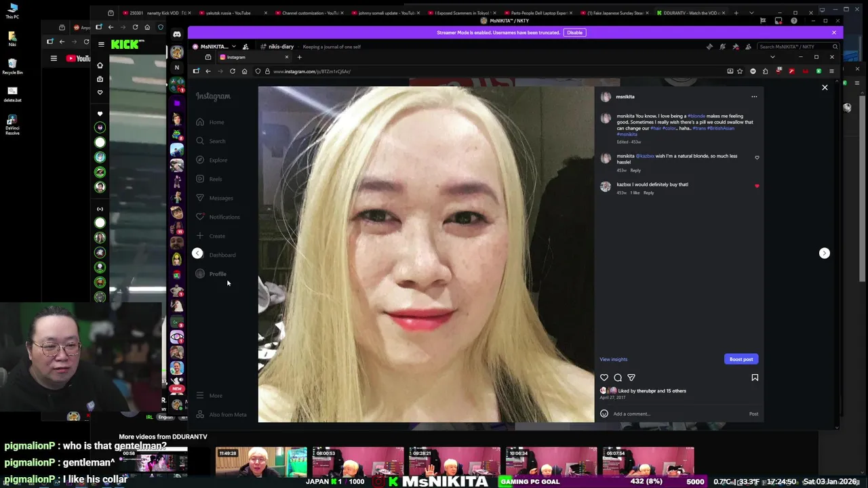Open the delete.bat desktop file
The image size is (868, 488).
pos(12,94)
